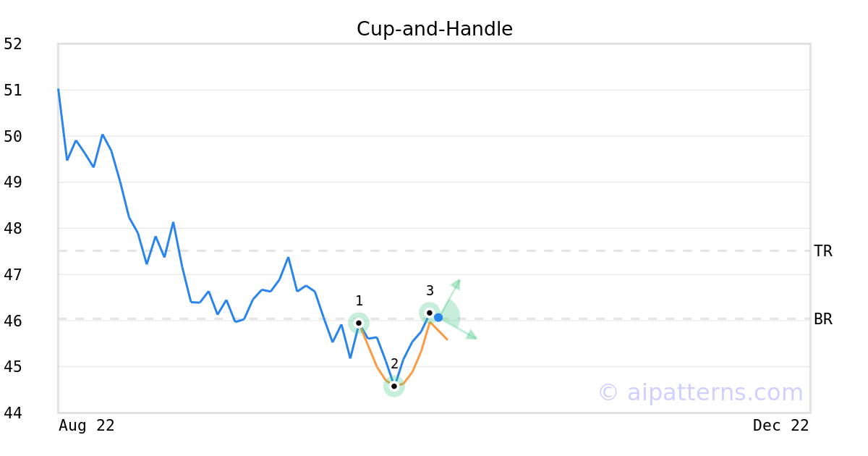Select the pivot point marker labeled 3

click(x=430, y=313)
